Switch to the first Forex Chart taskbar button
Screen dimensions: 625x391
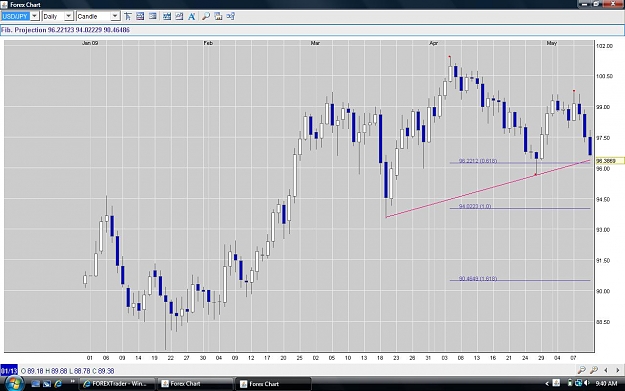[195, 384]
